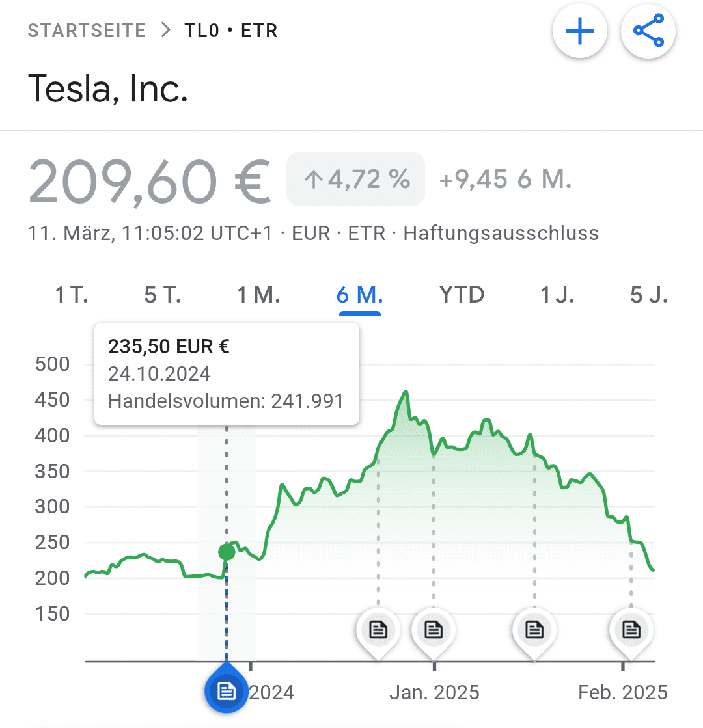This screenshot has width=703, height=728.
Task: Choose the 5 J. time range
Action: [648, 295]
